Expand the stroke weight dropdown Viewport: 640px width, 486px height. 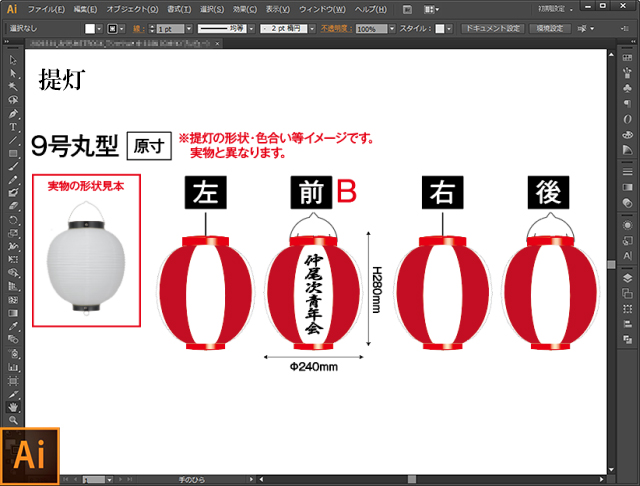[189, 29]
